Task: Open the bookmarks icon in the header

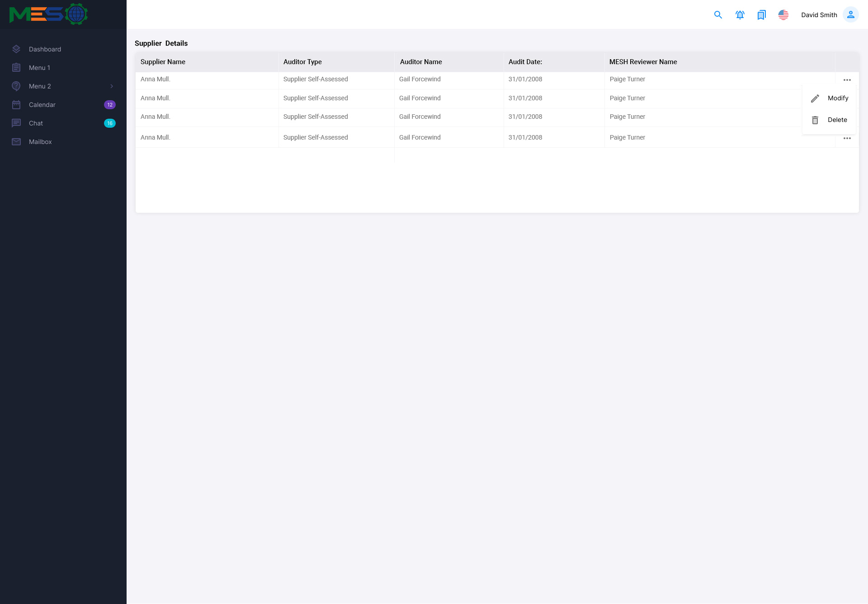Action: click(761, 15)
